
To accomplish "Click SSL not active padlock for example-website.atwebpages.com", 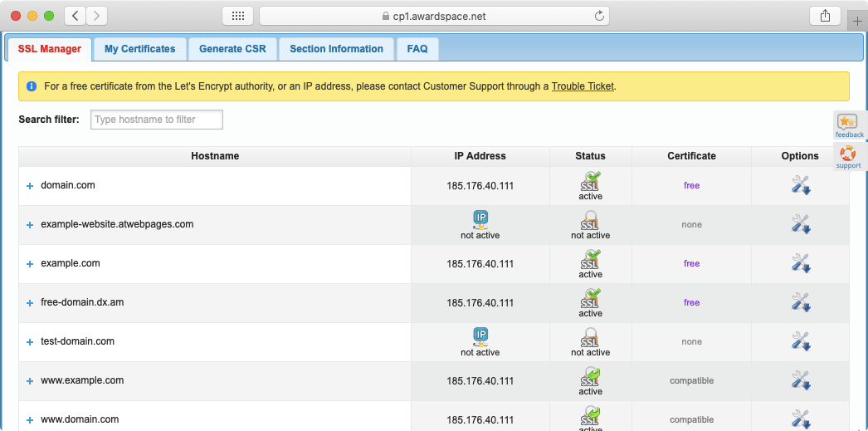I will coord(590,220).
